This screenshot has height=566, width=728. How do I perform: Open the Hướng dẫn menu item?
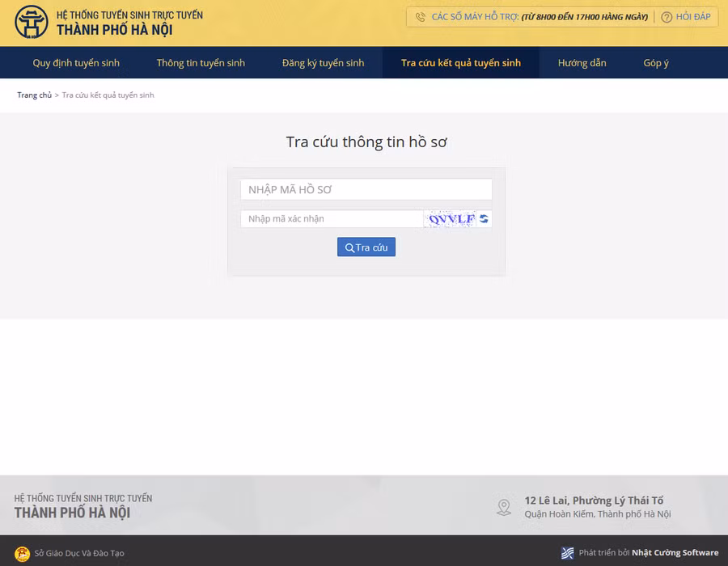582,63
